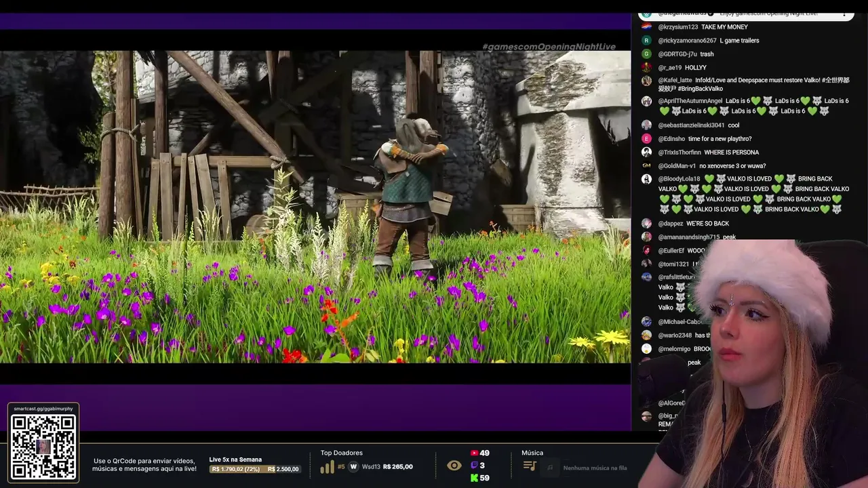Click the "no xenoverse 3 or wuwa?" message

pos(732,166)
